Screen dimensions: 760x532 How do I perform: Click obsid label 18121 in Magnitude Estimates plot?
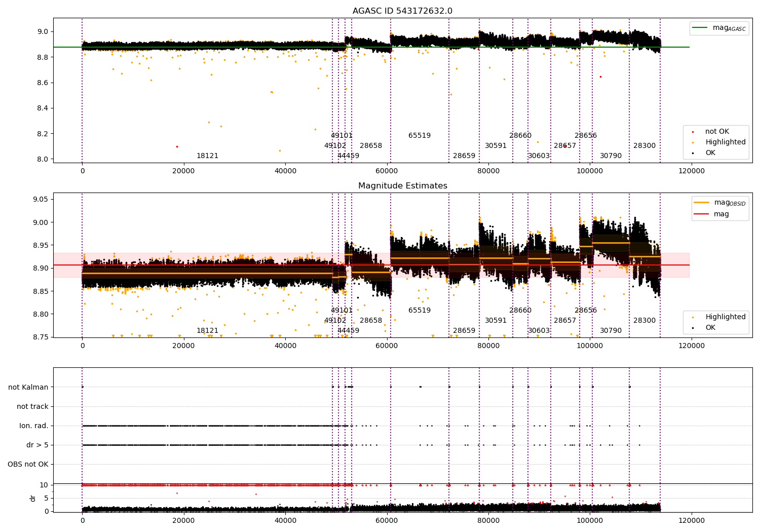(207, 331)
